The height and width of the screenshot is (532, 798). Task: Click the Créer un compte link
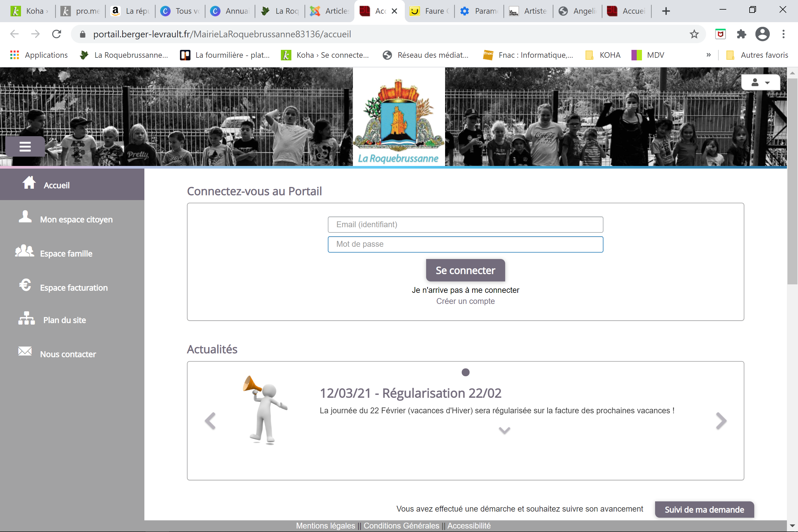pos(465,301)
